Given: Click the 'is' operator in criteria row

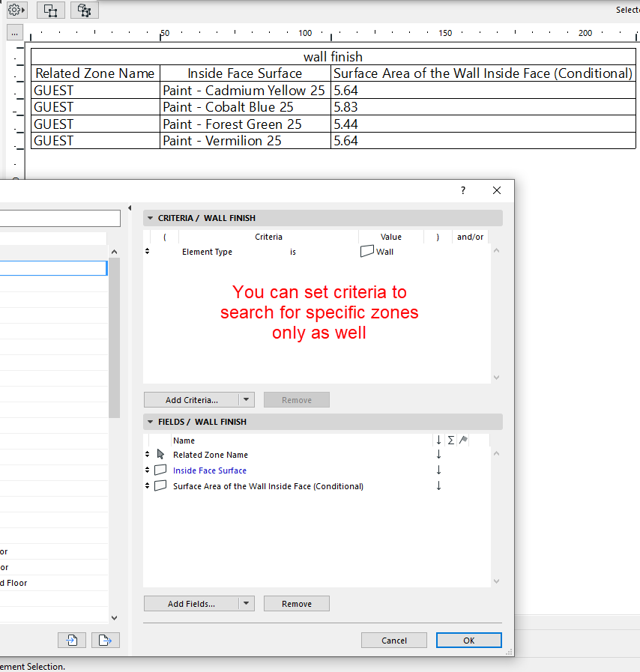Looking at the screenshot, I should [x=293, y=252].
